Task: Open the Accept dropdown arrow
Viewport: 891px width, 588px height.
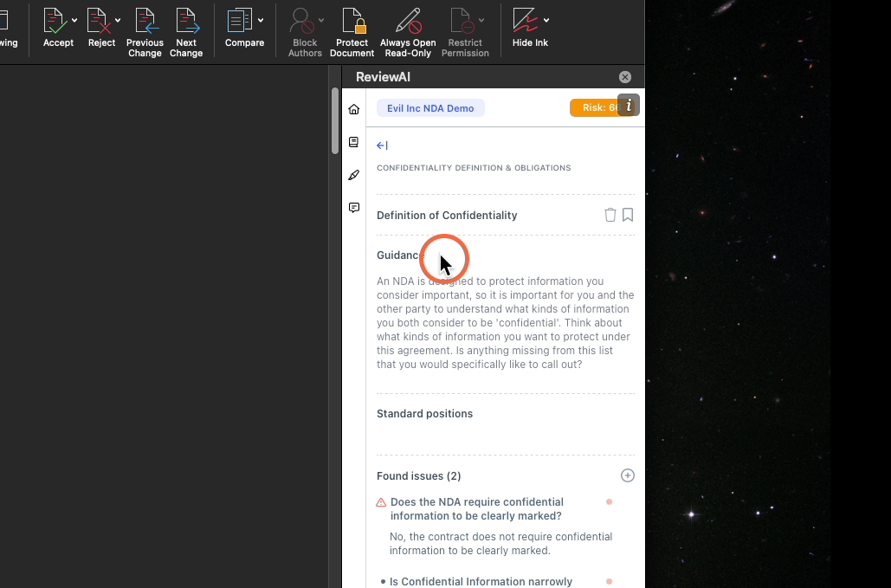Action: (74, 21)
